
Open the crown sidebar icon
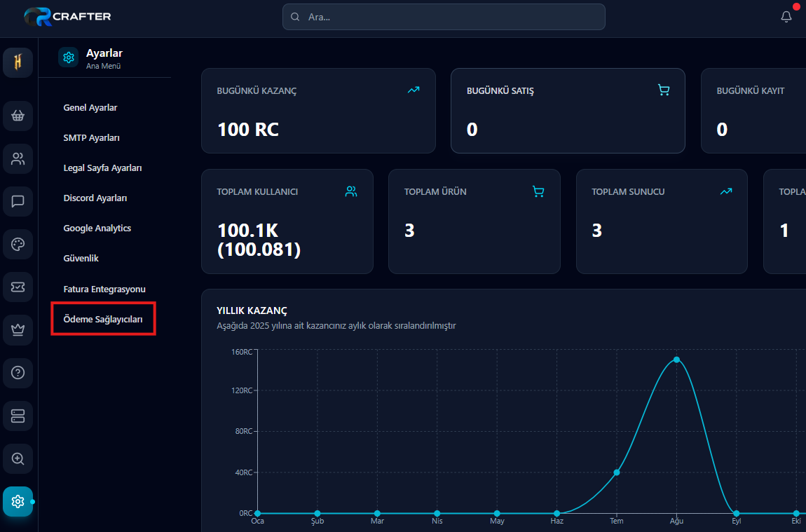point(18,329)
